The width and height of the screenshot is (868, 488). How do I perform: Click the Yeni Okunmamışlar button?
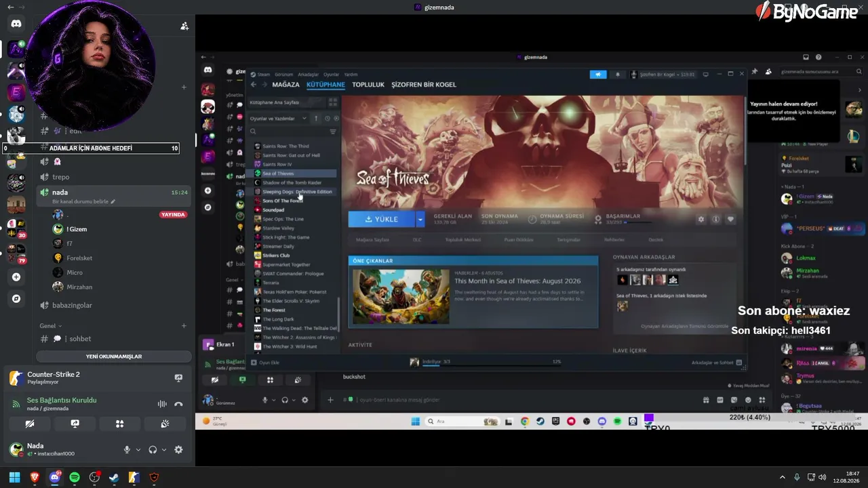114,357
